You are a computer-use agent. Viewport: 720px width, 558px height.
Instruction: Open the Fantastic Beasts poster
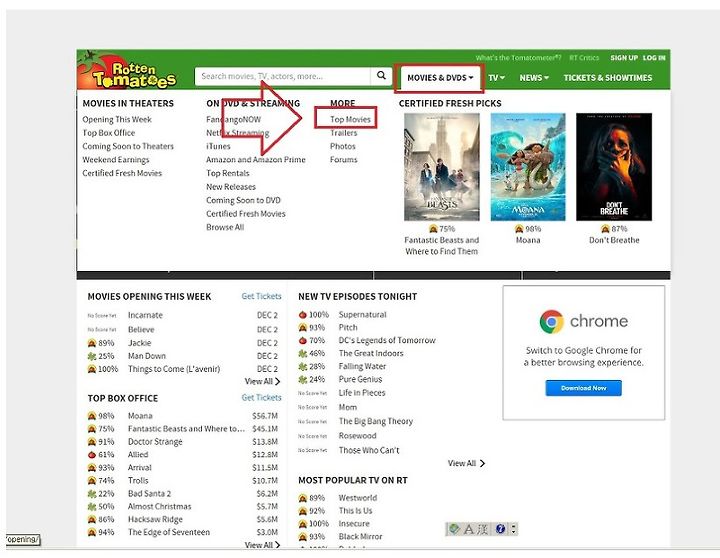click(441, 167)
